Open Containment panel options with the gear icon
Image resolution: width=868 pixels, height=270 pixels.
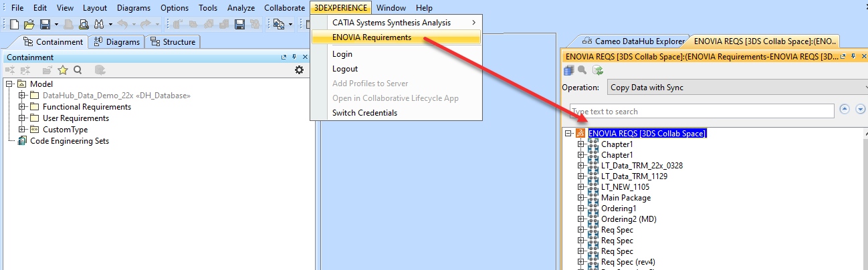click(299, 70)
